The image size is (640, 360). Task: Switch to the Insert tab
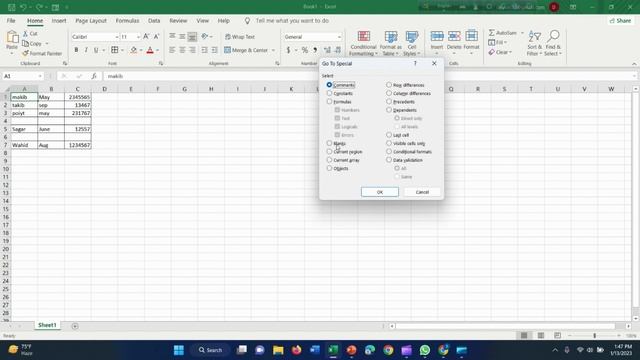[59, 20]
